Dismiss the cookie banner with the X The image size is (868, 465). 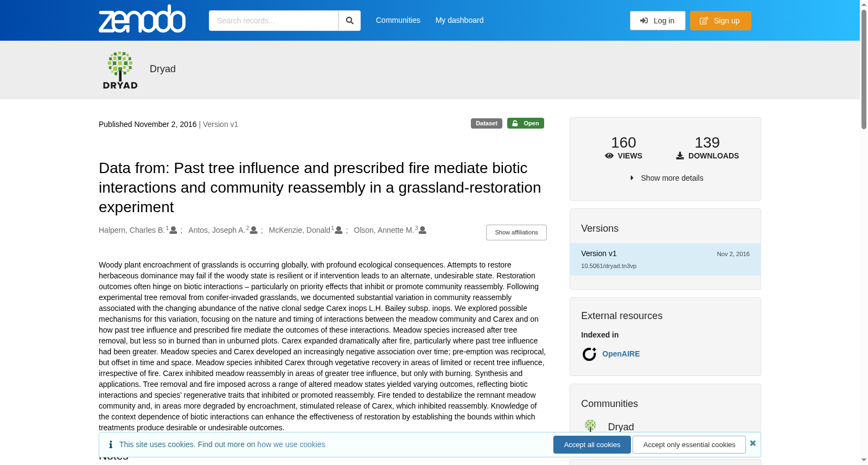tap(753, 443)
